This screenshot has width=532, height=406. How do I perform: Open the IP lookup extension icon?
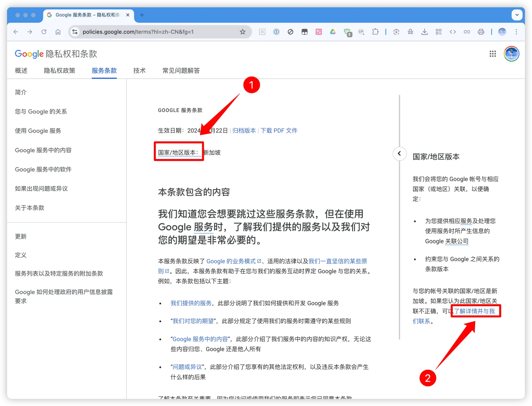pos(361,32)
